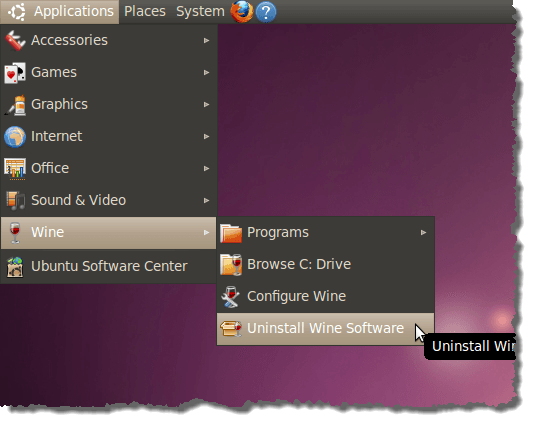The height and width of the screenshot is (422, 533).
Task: Select the Wine menu entry text
Action: pos(48,233)
